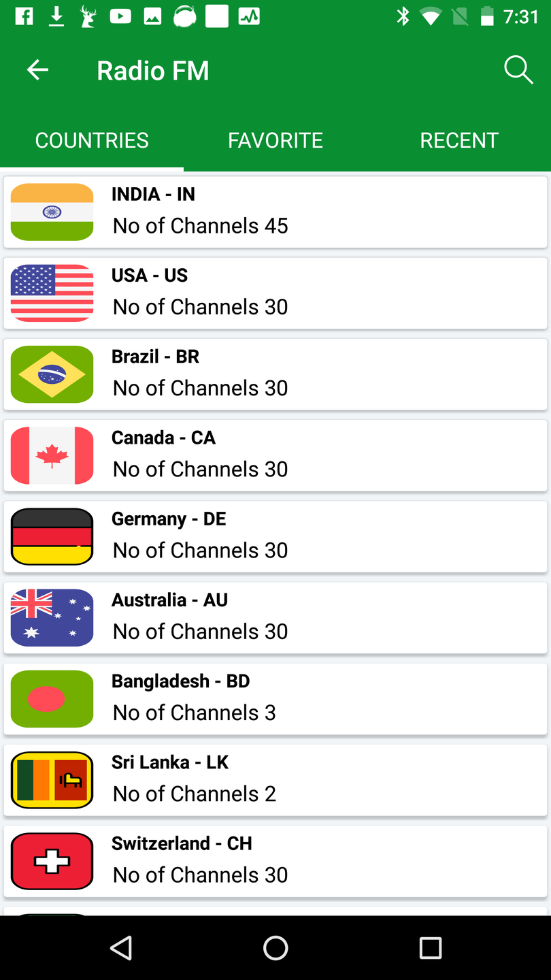The image size is (551, 980).
Task: Tap the Switzerland flag icon
Action: (52, 861)
